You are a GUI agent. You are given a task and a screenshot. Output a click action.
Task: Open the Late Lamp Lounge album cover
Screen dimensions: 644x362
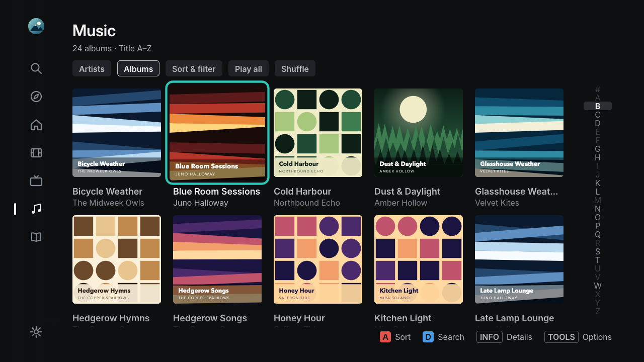coord(519,259)
